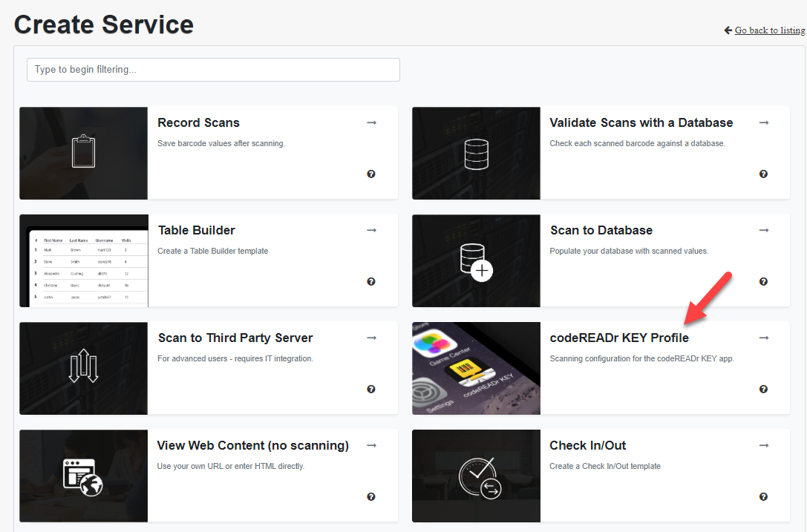This screenshot has width=807, height=532.
Task: Select the Check In/Out title
Action: (588, 445)
